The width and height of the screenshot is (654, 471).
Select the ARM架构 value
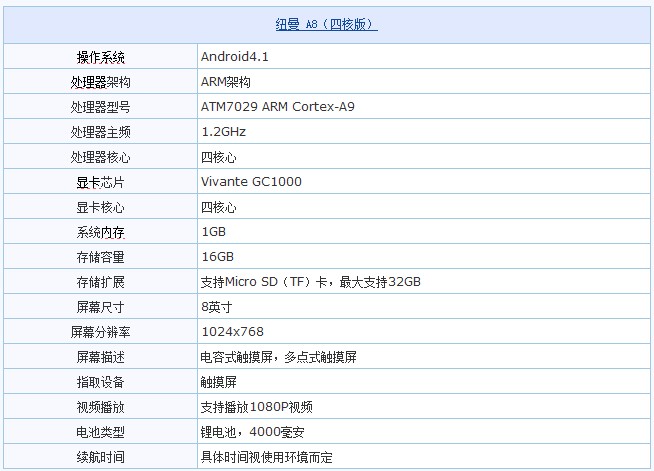tap(226, 82)
